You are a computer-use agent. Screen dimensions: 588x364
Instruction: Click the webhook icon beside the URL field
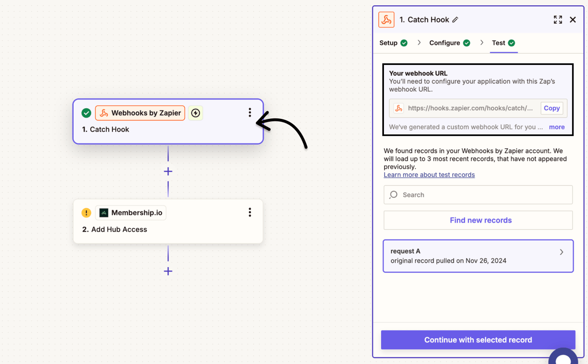(398, 108)
